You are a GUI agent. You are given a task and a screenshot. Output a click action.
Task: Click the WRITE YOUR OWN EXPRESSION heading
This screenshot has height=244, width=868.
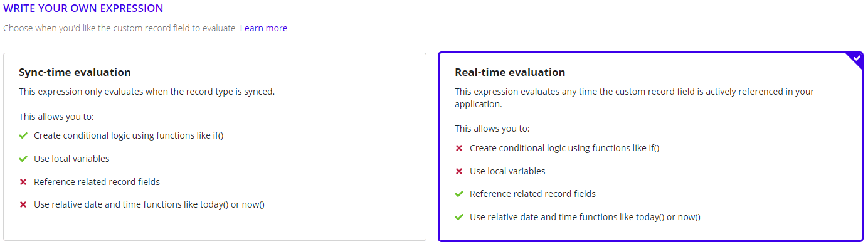tap(83, 9)
